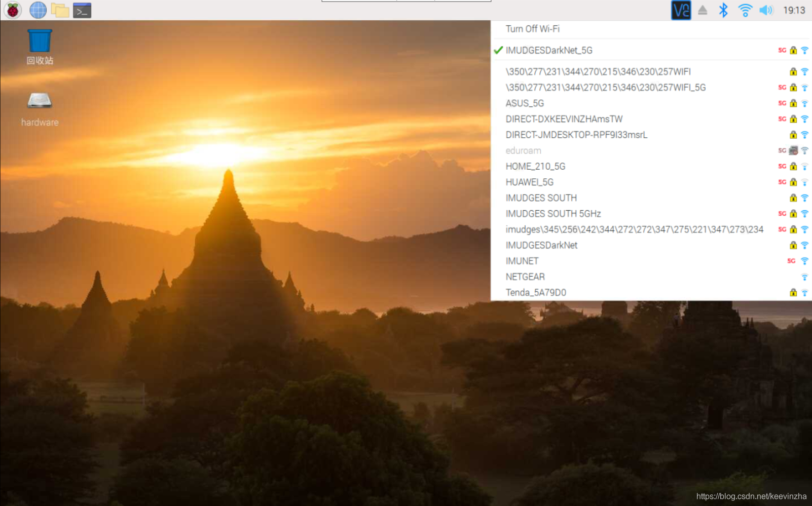Turn Off Wi-Fi

(532, 29)
